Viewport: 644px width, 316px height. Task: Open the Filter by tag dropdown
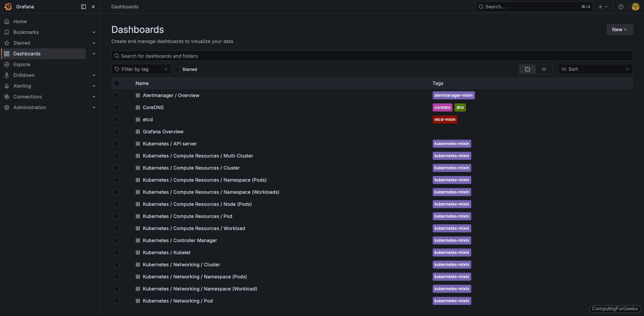point(141,69)
